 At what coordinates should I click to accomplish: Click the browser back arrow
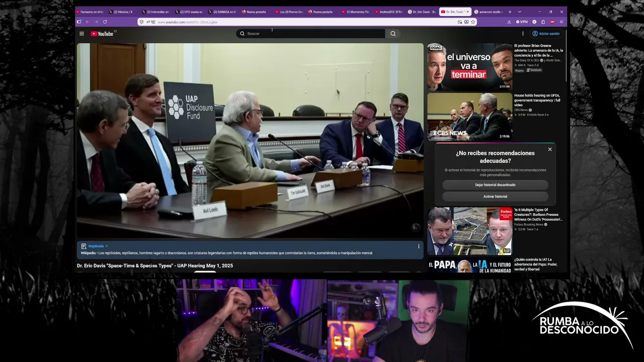click(88, 22)
